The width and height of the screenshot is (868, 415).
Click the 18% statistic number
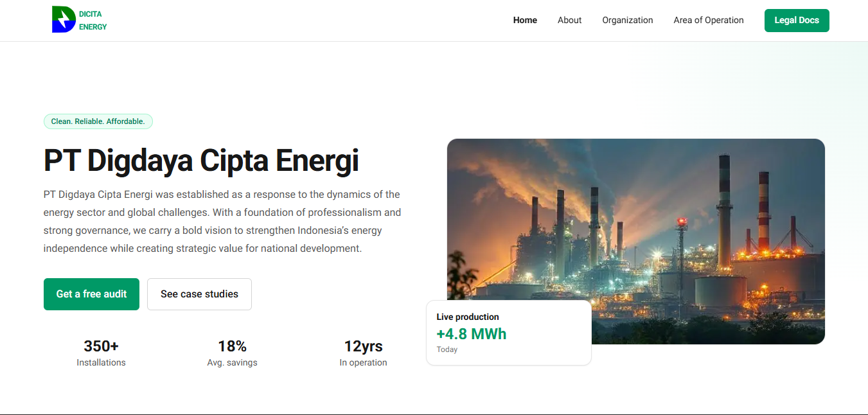pos(232,346)
